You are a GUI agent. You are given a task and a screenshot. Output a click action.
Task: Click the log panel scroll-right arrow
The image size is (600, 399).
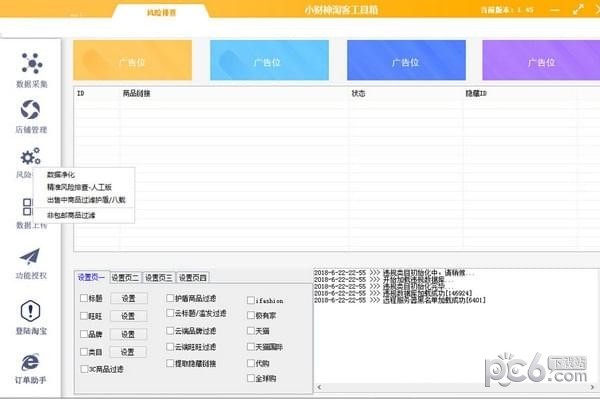tap(592, 388)
